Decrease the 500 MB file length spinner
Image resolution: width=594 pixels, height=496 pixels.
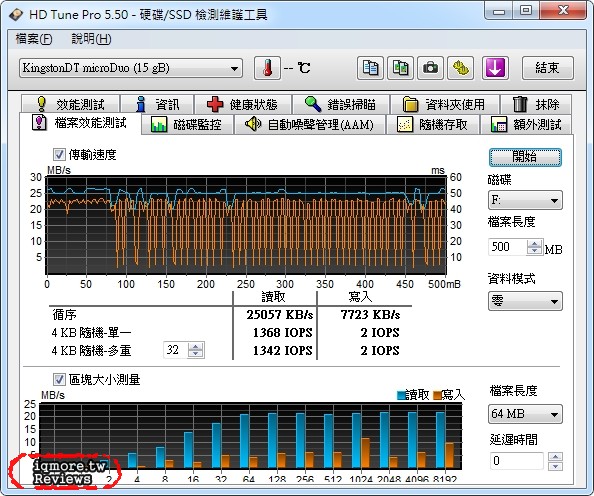[x=535, y=251]
